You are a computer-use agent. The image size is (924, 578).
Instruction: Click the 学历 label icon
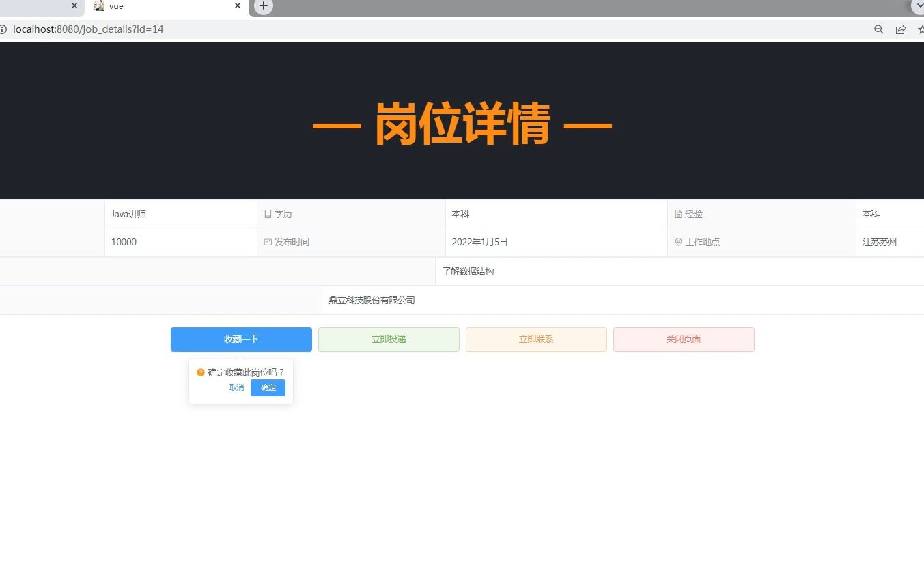tap(268, 214)
